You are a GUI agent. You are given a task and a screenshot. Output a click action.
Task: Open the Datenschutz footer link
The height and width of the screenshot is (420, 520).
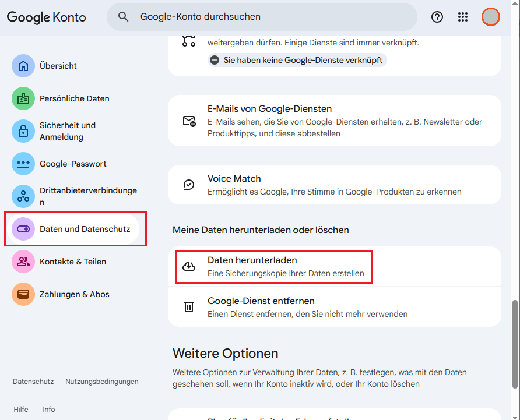tap(33, 382)
